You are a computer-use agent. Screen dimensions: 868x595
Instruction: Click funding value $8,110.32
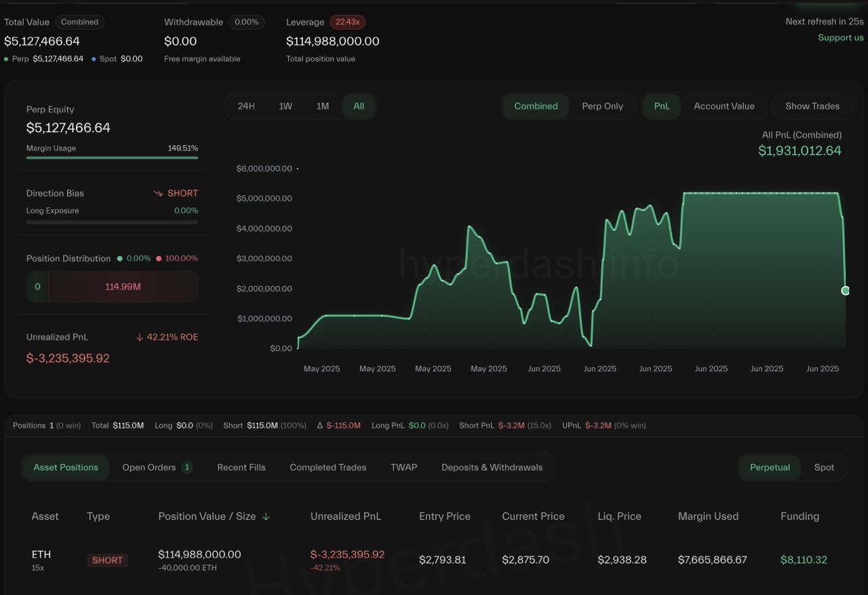coord(804,560)
